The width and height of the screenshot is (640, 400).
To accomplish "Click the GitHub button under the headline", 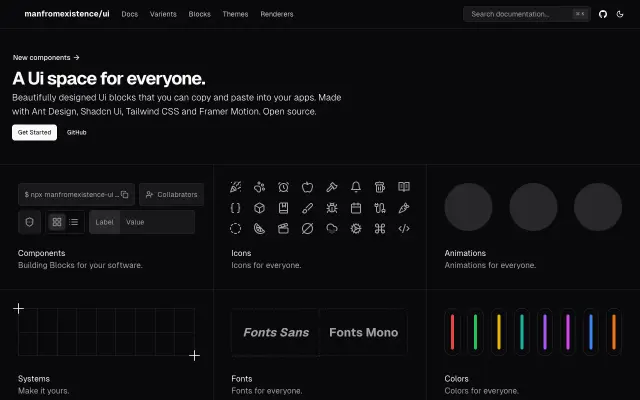I will (x=76, y=132).
